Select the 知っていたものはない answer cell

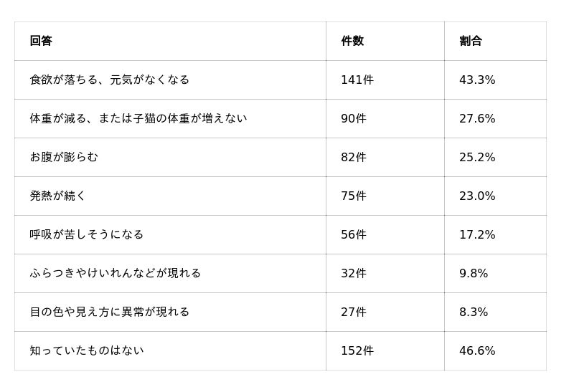tap(87, 350)
